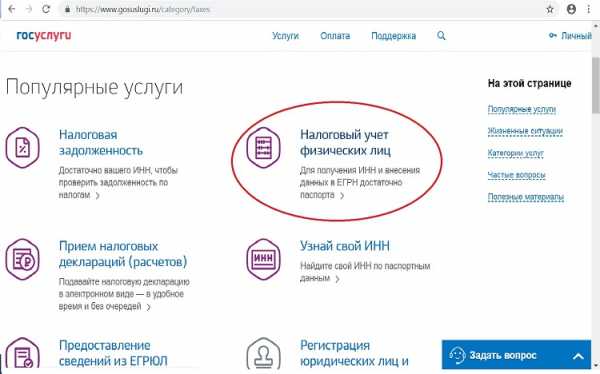Viewport: 600px width, 374px height.
Task: Click the chevron after the word паспорта
Action: point(342,196)
